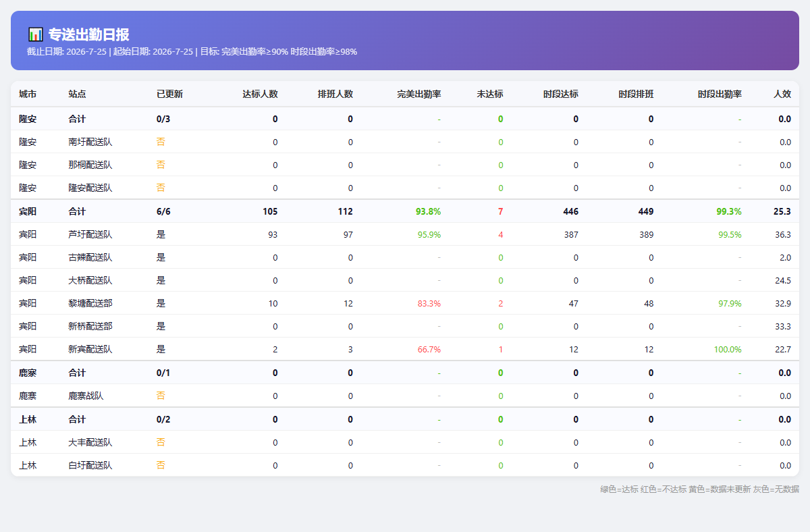Select the 97.9% 时段出勤率 value
This screenshot has width=810, height=532.
pos(730,303)
